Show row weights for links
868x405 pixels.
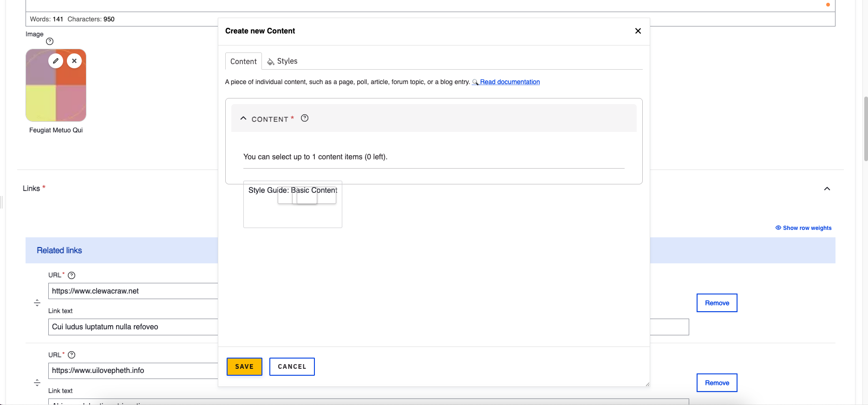click(803, 228)
